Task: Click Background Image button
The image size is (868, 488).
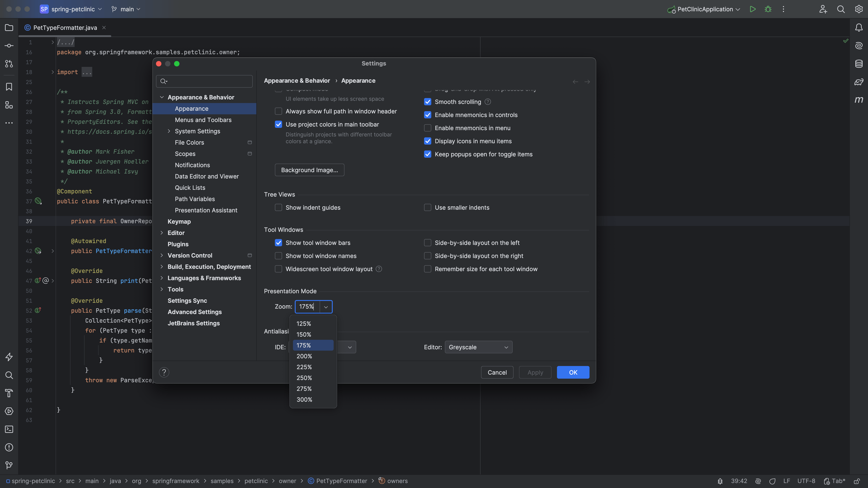Action: coord(309,170)
